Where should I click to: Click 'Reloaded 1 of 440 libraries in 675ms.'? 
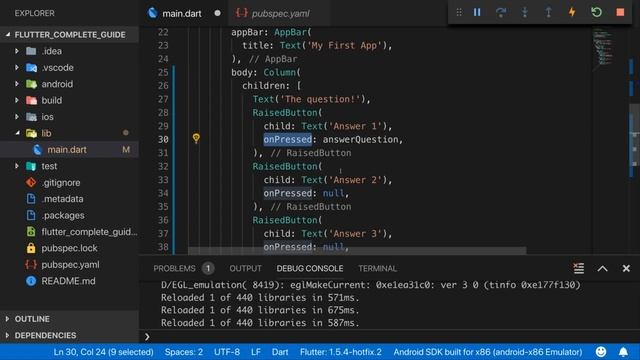260,310
